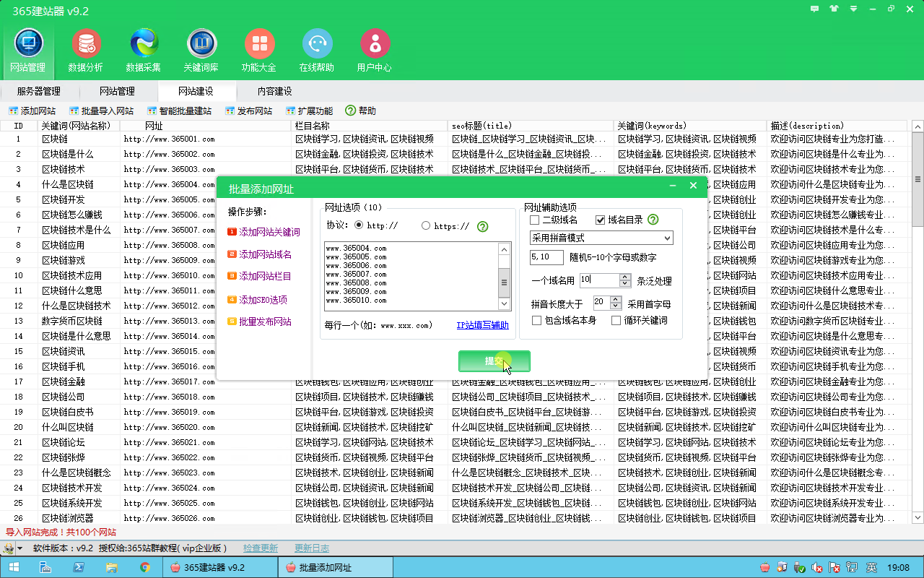Open 数据分析 module
924x578 pixels.
[86, 51]
